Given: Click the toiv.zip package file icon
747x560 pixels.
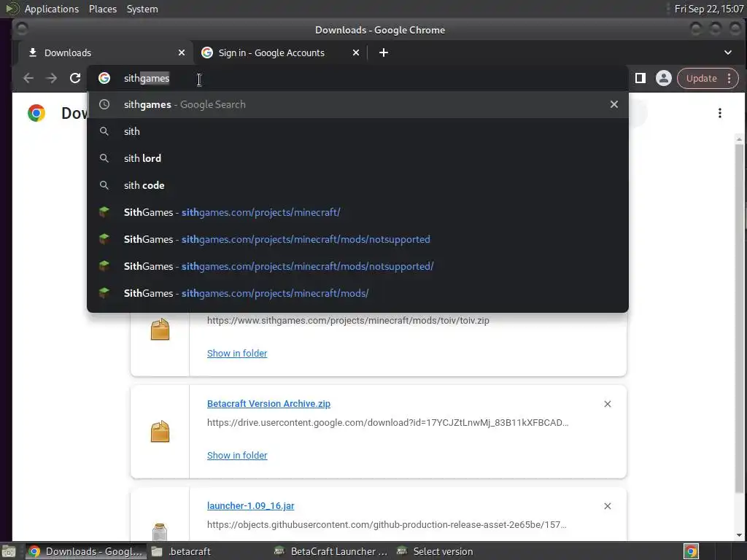Looking at the screenshot, I should (x=160, y=329).
